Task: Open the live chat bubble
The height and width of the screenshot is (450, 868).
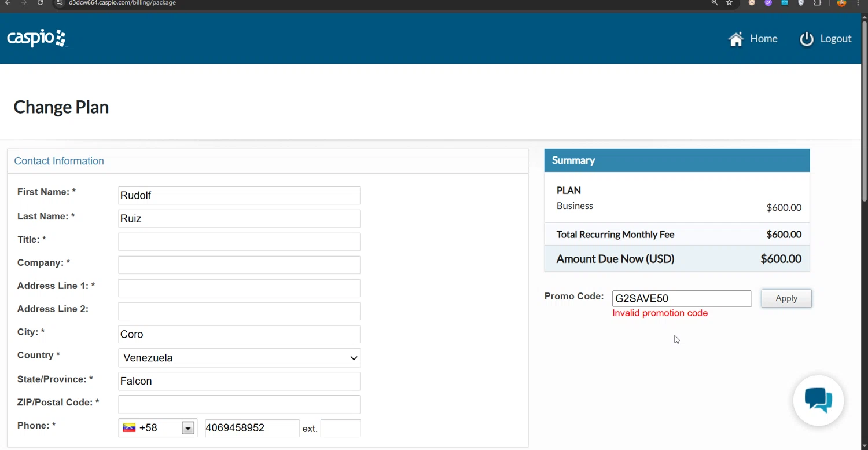Action: (x=818, y=400)
